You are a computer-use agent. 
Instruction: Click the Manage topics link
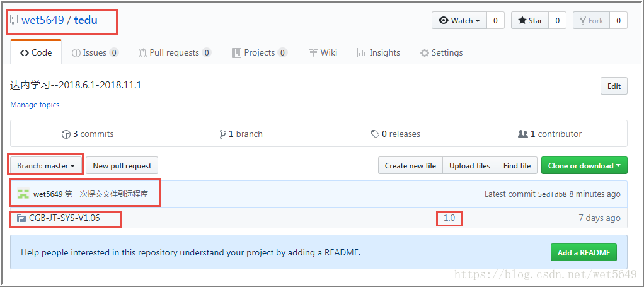35,105
